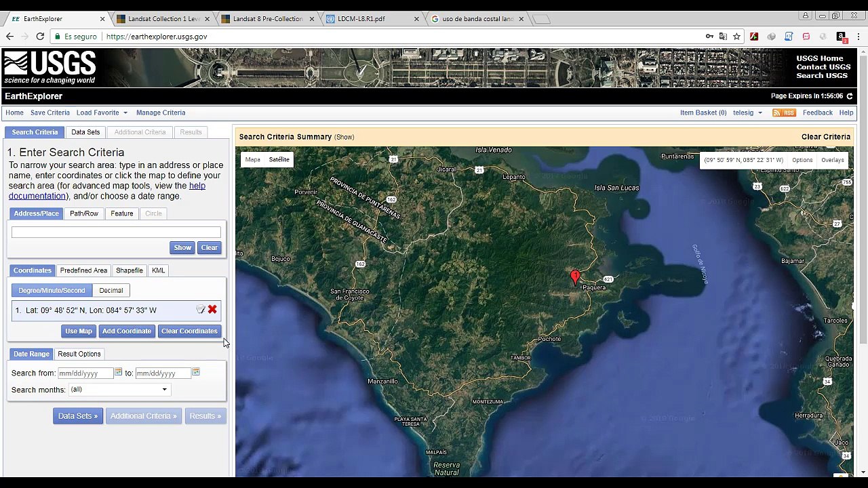This screenshot has width=868, height=488.
Task: Open the Contact USGS link
Action: pos(823,67)
